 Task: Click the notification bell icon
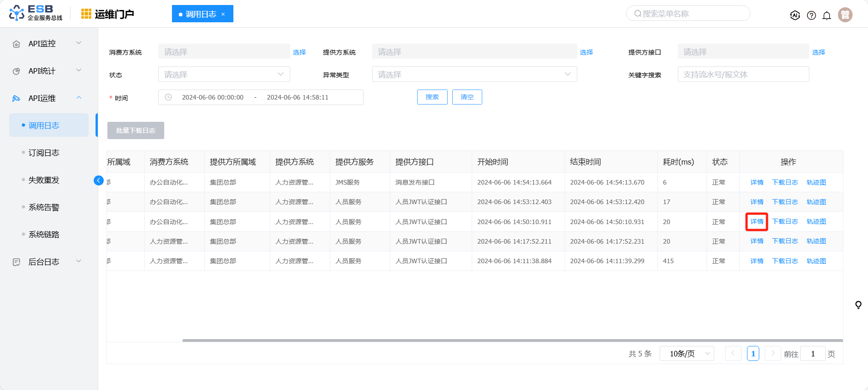pos(827,15)
